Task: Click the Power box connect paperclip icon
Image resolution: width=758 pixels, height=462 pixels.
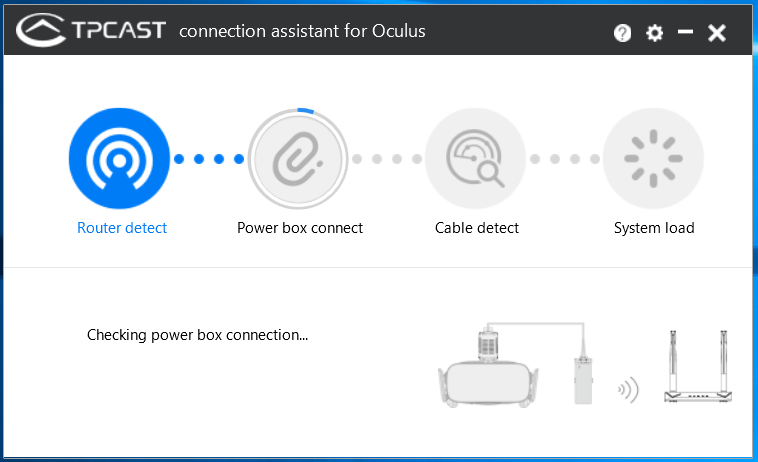Action: 298,159
